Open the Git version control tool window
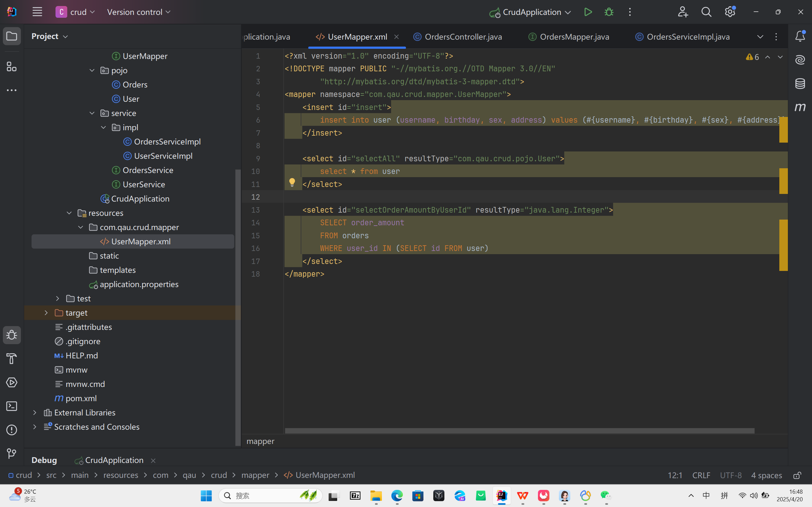 click(12, 453)
